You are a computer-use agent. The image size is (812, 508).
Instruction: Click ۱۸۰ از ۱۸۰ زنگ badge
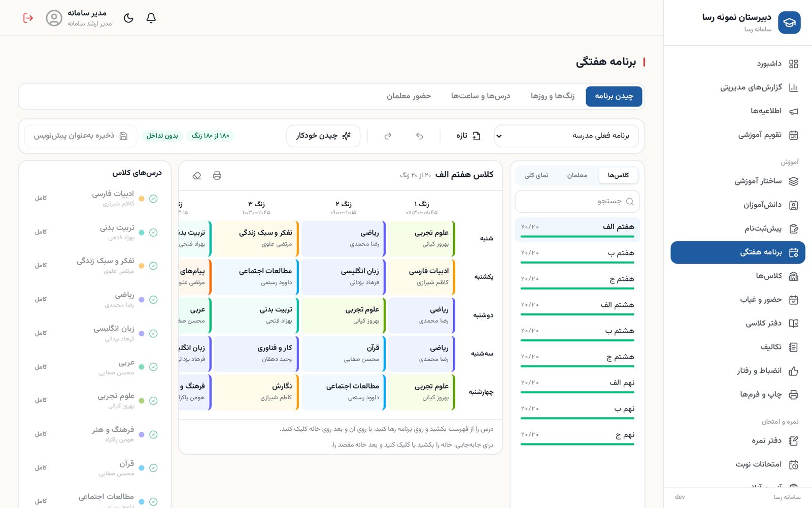click(x=210, y=136)
